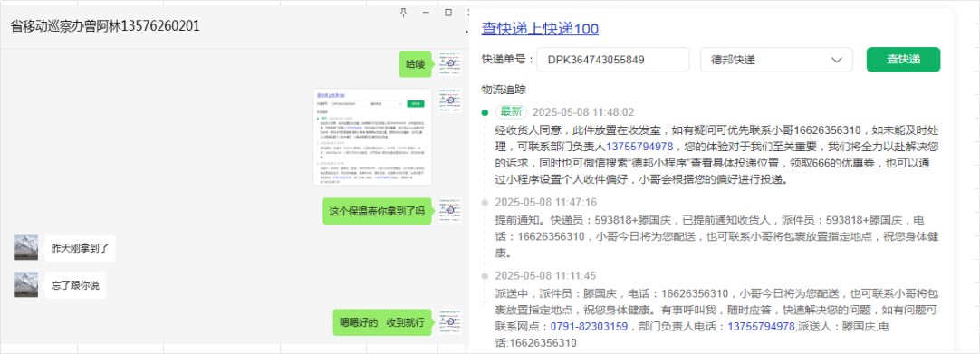The width and height of the screenshot is (980, 354).
Task: Click the green 查快递 button
Action: pos(903,60)
